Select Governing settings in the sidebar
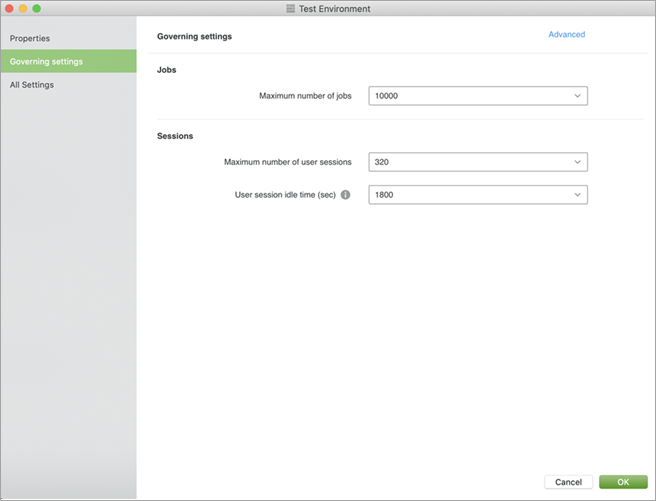Viewport: 656px width, 501px height. tap(46, 61)
